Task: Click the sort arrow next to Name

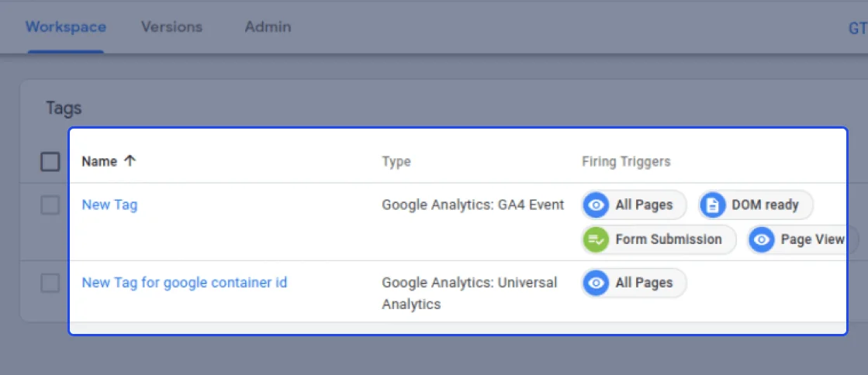Action: point(130,161)
